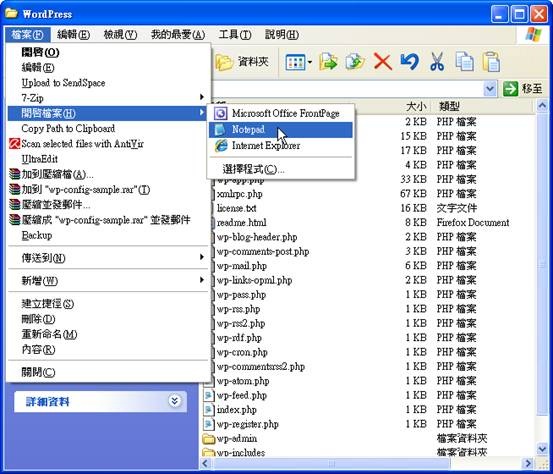The height and width of the screenshot is (474, 553).
Task: Expand the 7-Zip submenu
Action: coord(202,97)
